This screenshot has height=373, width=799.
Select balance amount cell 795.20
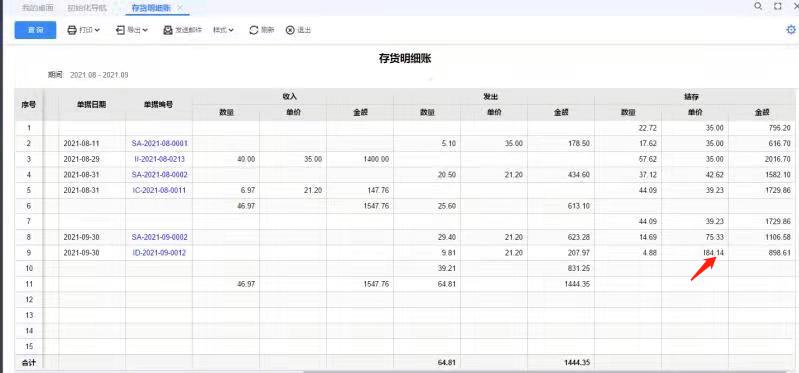762,128
